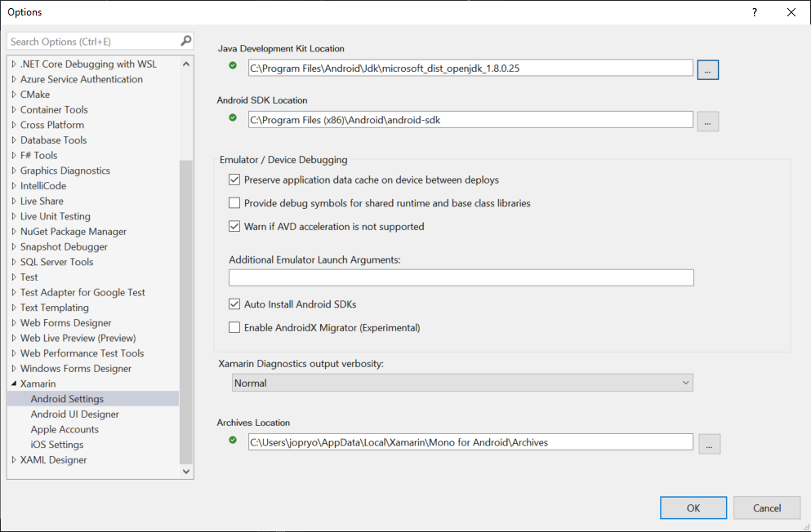Select F# Tools category
This screenshot has height=532, width=811.
38,156
